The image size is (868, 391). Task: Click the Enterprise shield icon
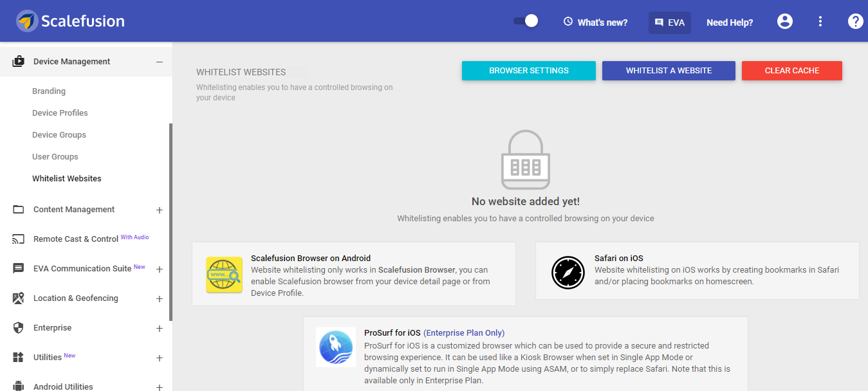(x=19, y=328)
